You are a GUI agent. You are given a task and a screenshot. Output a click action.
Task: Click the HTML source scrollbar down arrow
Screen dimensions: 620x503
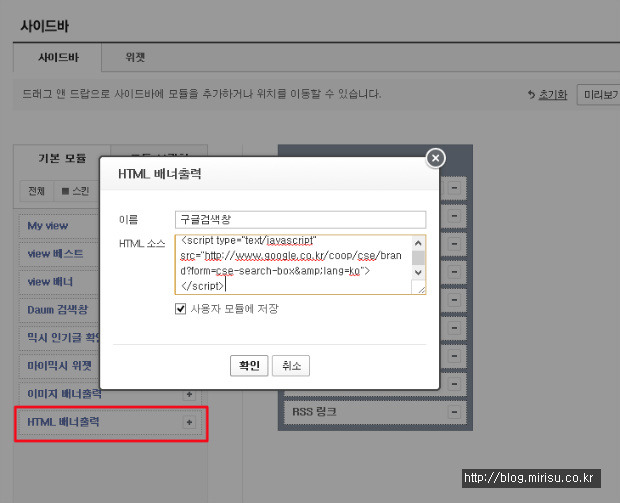(x=418, y=272)
